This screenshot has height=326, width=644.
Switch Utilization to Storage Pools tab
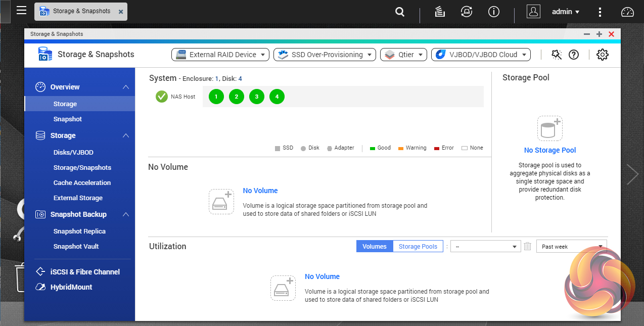coord(418,246)
